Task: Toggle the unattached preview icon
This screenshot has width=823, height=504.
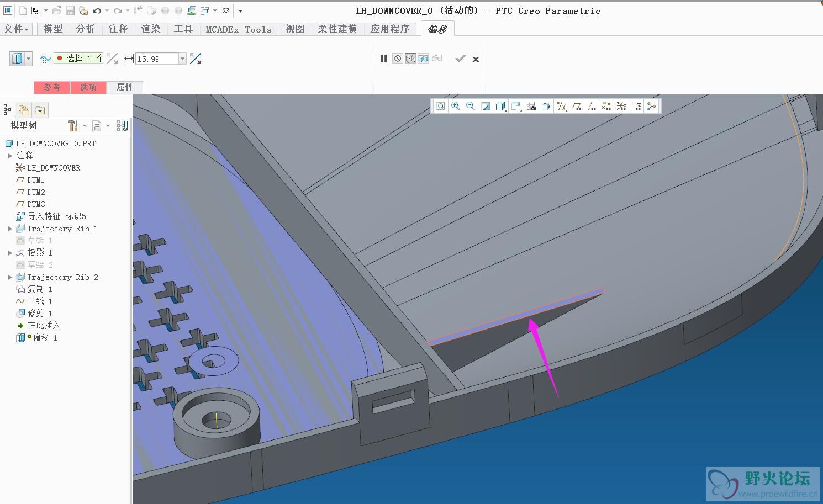Action: click(x=410, y=59)
